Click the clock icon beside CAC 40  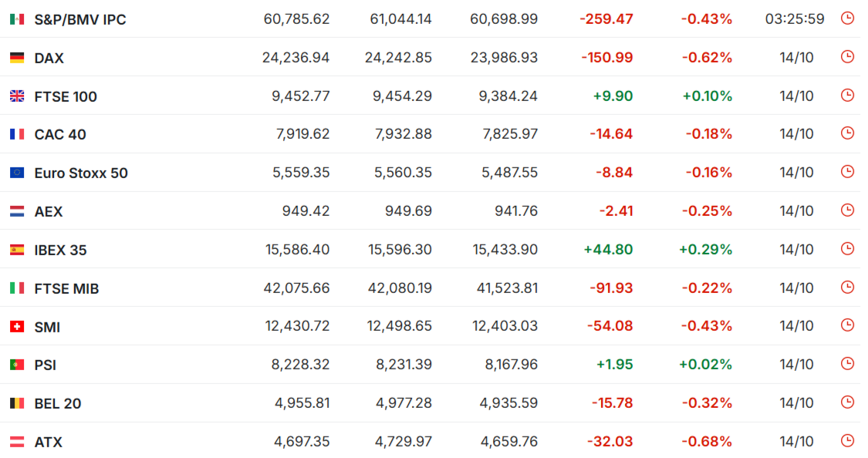847,133
